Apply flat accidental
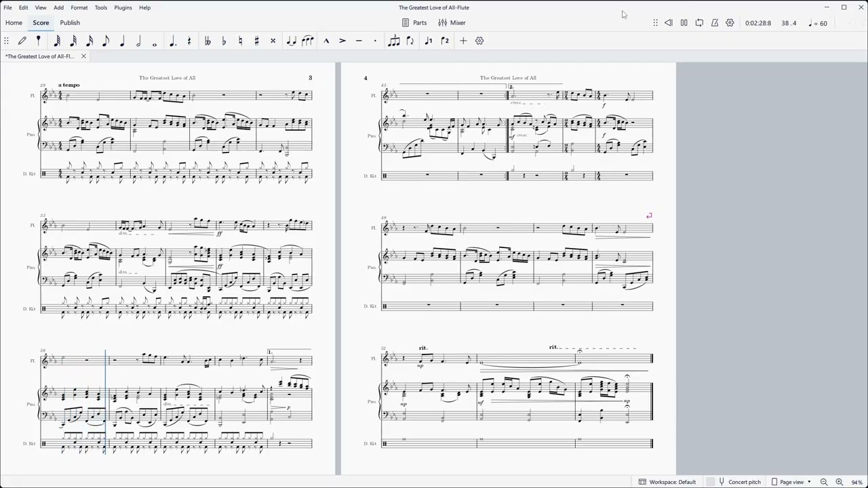Screen dimensions: 868x488 [224, 41]
